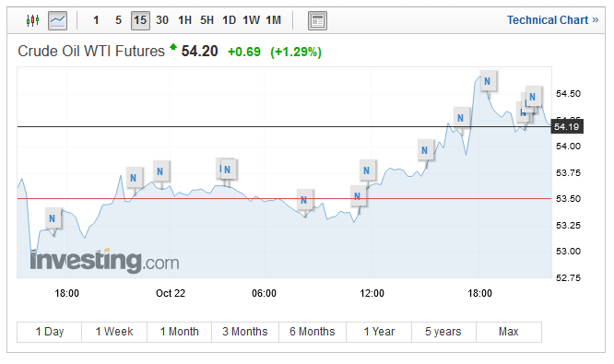Open the news table layout icon

click(x=317, y=21)
